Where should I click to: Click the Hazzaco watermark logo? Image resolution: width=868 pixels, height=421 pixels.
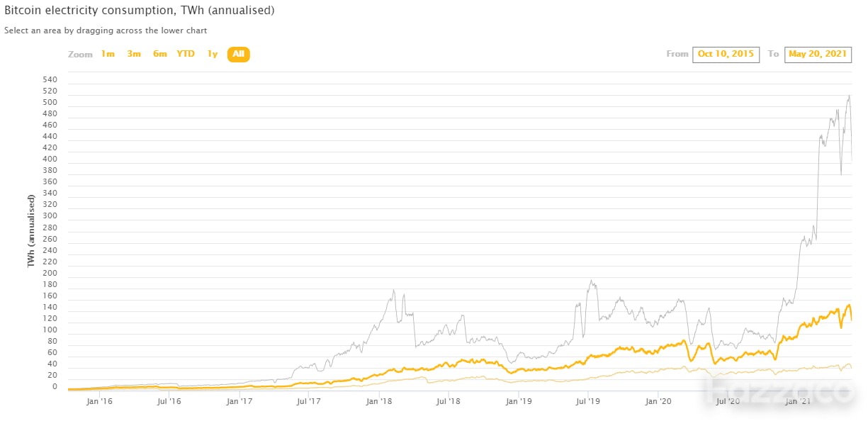pos(776,391)
